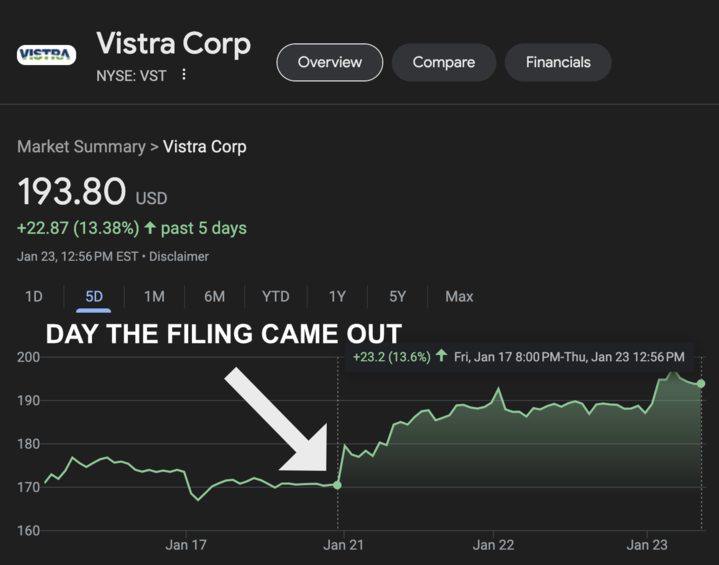Select the 1D time range
The width and height of the screenshot is (719, 565).
[33, 296]
